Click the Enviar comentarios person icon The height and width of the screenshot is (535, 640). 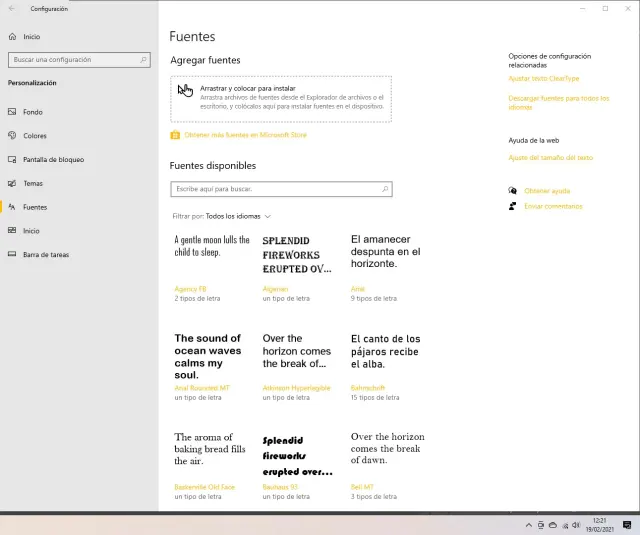[513, 206]
